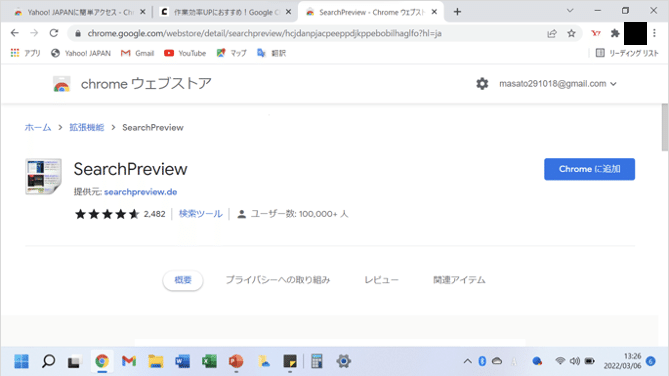669x376 pixels.
Task: Show hidden system tray icons
Action: (x=468, y=361)
